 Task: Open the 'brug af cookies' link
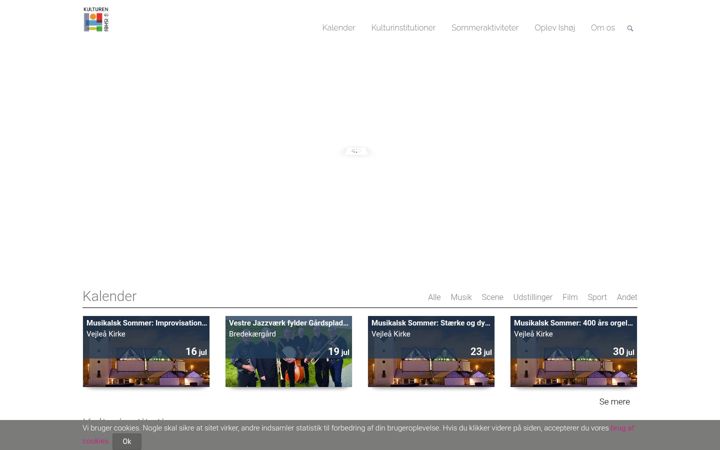622,428
